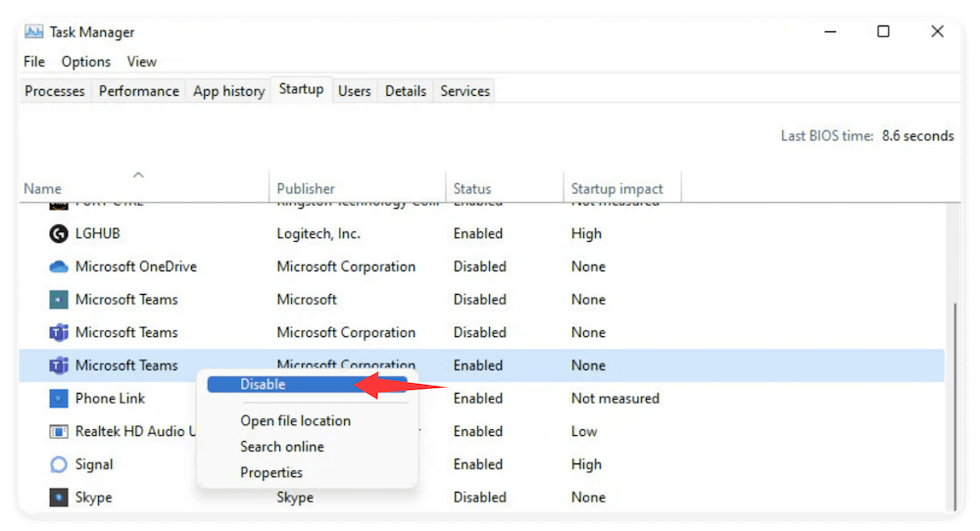Click the Realtek HD Audio icon
Viewport: 980px width, 531px height.
click(x=58, y=432)
